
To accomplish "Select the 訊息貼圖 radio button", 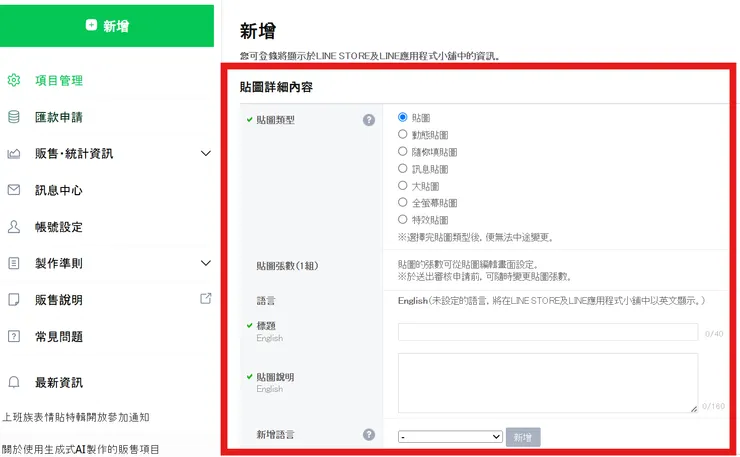I will pyautogui.click(x=403, y=168).
